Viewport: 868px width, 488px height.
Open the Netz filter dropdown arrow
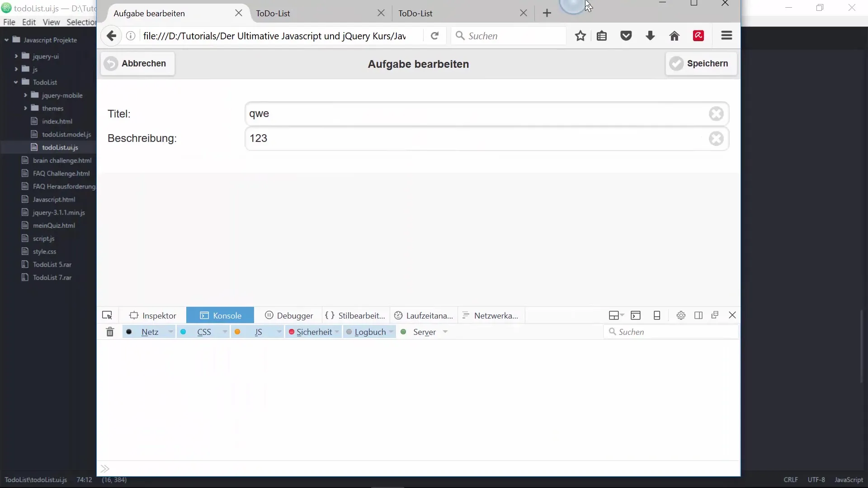[x=170, y=332]
